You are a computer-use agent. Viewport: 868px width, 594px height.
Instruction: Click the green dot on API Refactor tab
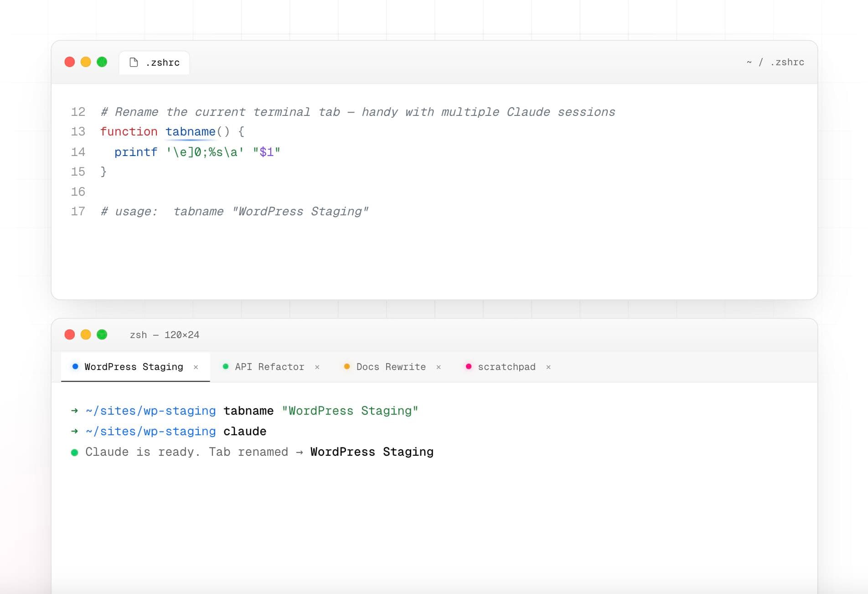click(226, 366)
